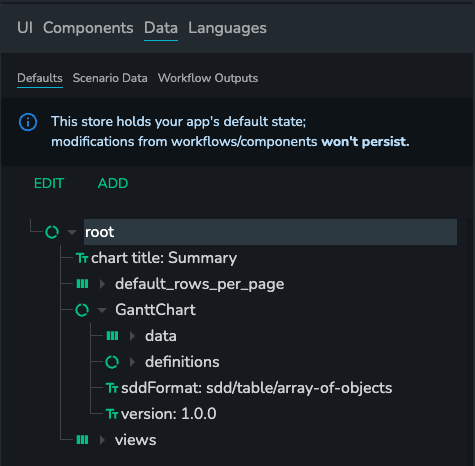Image resolution: width=475 pixels, height=466 pixels.
Task: Click the sddFormat text type icon
Action: tap(112, 388)
